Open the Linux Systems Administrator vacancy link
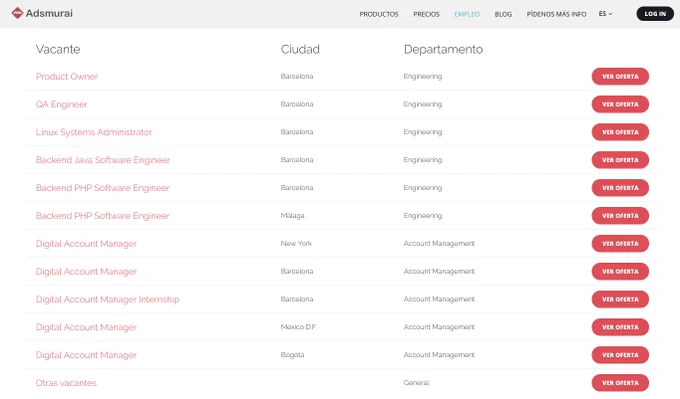This screenshot has width=680, height=399. point(94,132)
